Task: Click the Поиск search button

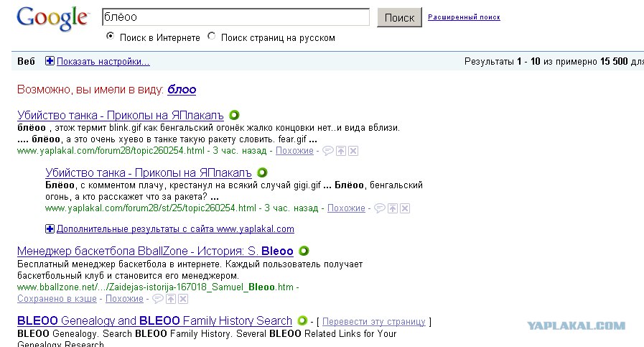Action: click(399, 18)
